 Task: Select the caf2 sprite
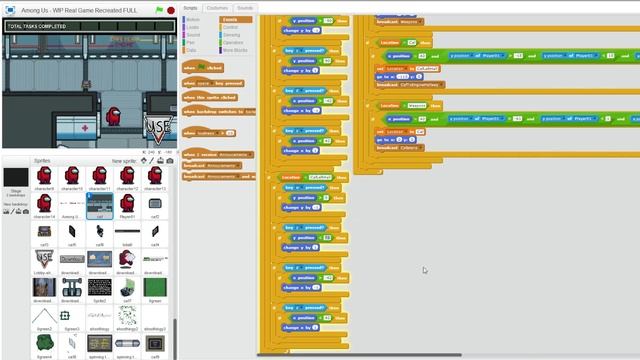(x=155, y=206)
